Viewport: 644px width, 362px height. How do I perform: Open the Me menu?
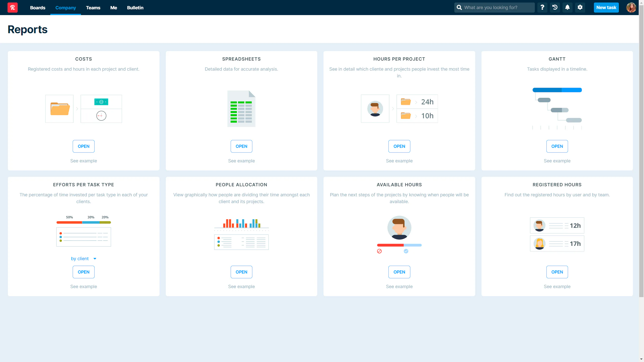coord(114,8)
